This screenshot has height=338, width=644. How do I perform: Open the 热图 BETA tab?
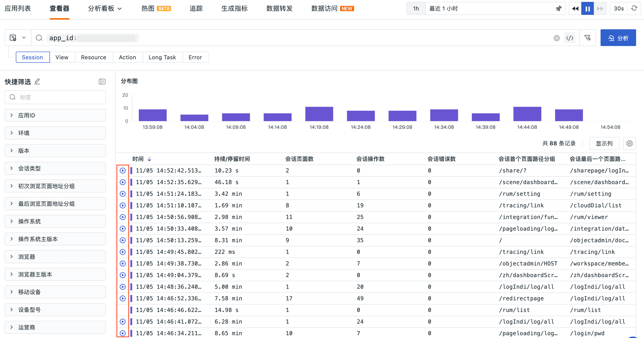click(156, 9)
